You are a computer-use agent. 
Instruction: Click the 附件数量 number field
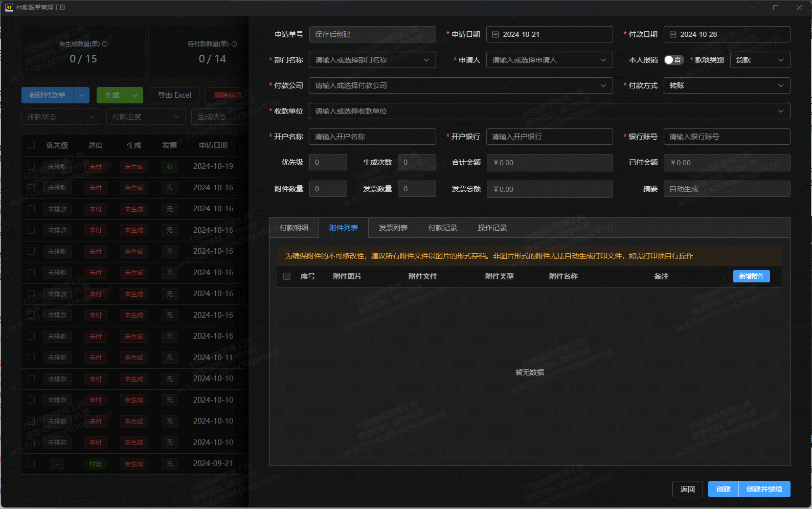[328, 189]
